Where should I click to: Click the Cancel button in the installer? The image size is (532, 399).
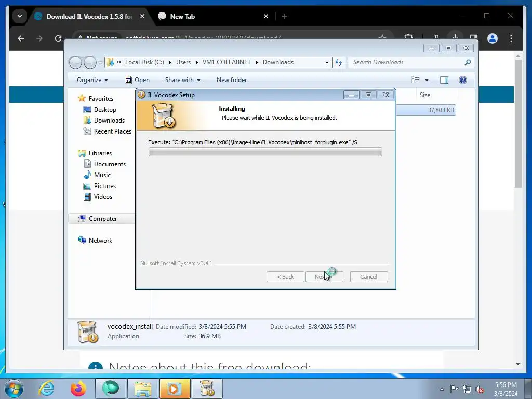(x=368, y=277)
